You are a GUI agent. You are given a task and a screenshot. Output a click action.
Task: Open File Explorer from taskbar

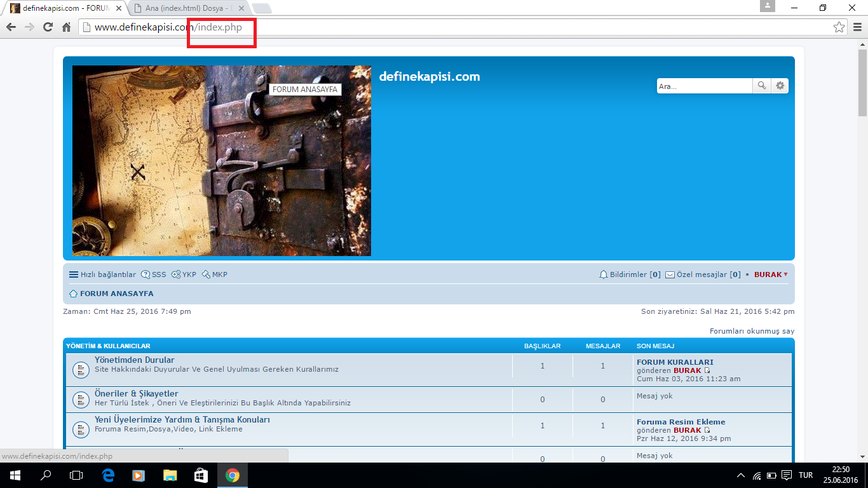(170, 475)
